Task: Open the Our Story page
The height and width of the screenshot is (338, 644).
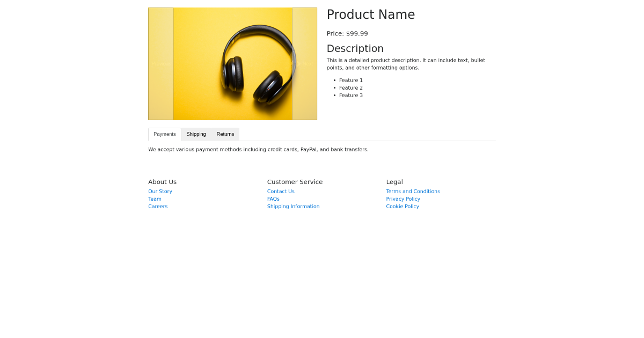Action: pyautogui.click(x=160, y=191)
